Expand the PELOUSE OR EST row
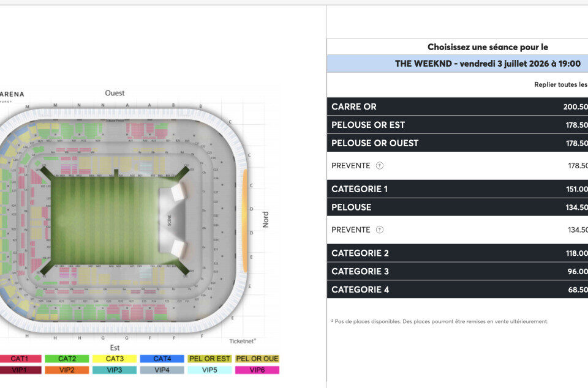Screen dimensions: 588x388 (x=458, y=125)
